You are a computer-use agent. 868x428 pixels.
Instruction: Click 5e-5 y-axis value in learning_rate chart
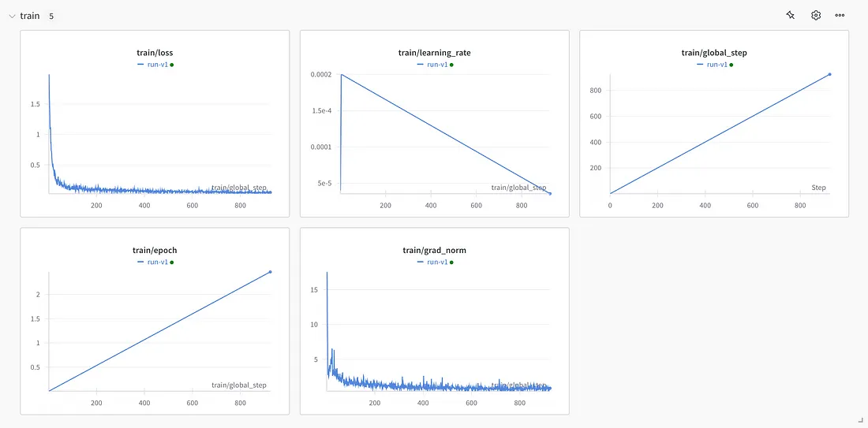click(324, 184)
